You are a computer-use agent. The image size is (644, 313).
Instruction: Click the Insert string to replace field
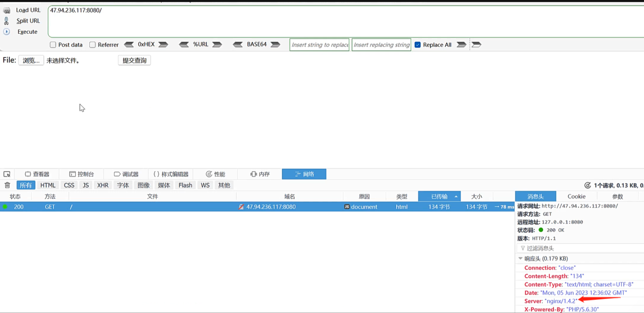(x=319, y=45)
